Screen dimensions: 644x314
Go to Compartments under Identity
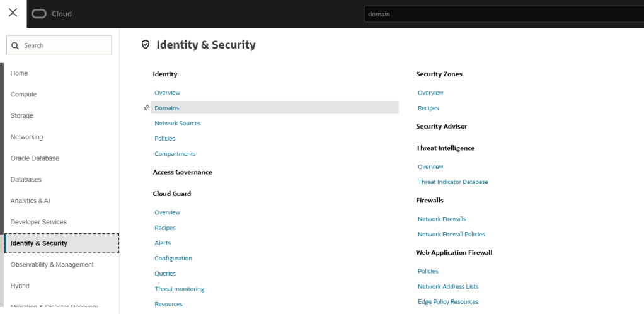175,154
